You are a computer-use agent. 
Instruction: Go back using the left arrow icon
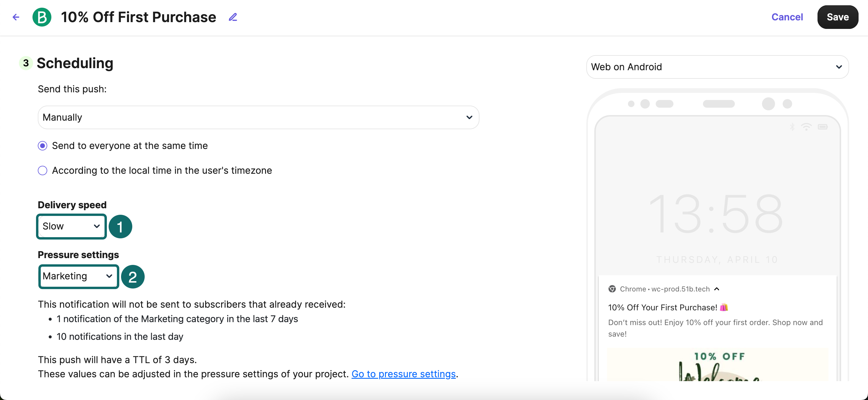click(x=16, y=17)
